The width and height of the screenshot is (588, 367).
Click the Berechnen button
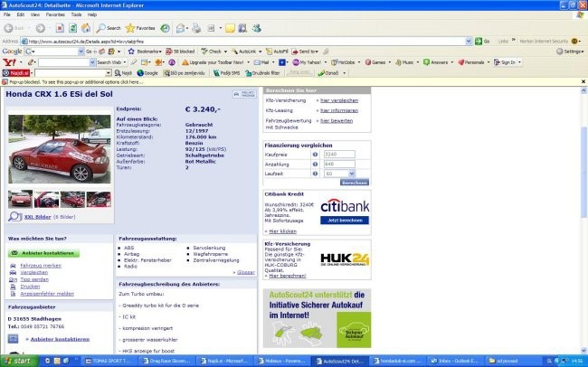355,183
